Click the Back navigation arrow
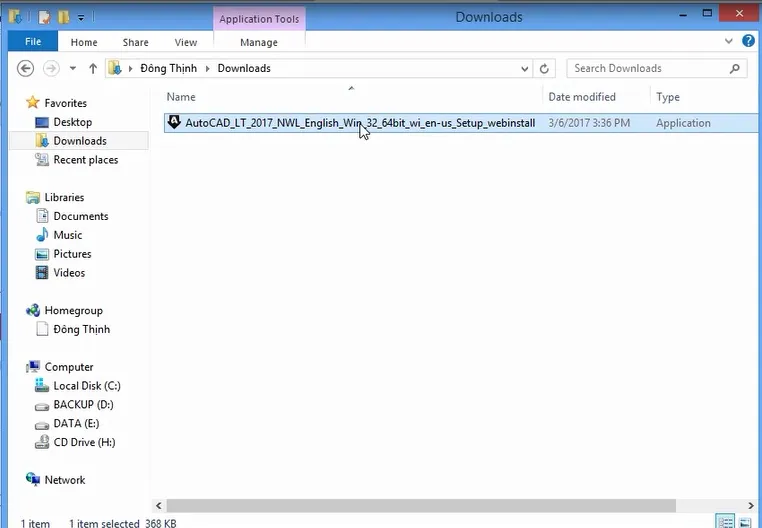This screenshot has height=528, width=762. tap(26, 68)
